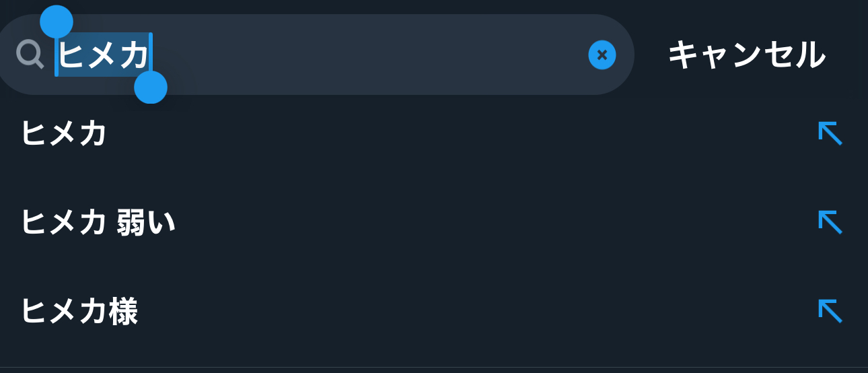Click the empty area of the search field
This screenshot has height=373, width=868.
(x=370, y=55)
